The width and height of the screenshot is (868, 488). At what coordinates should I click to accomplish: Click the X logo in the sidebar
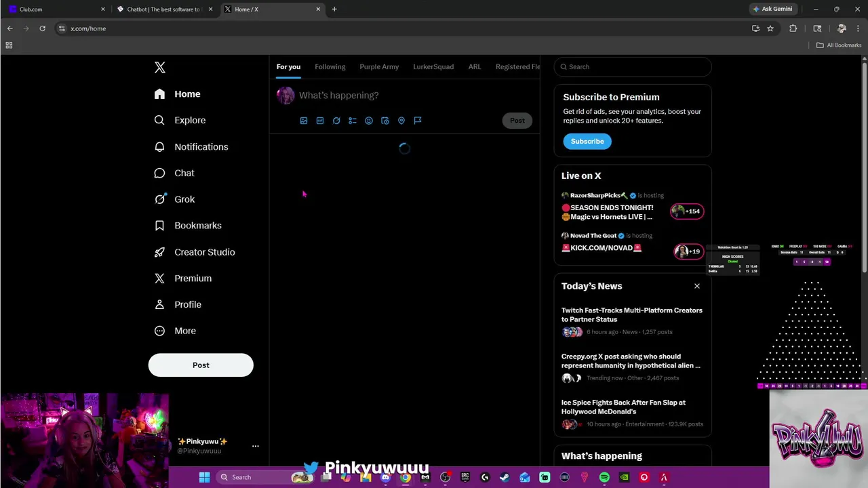160,67
